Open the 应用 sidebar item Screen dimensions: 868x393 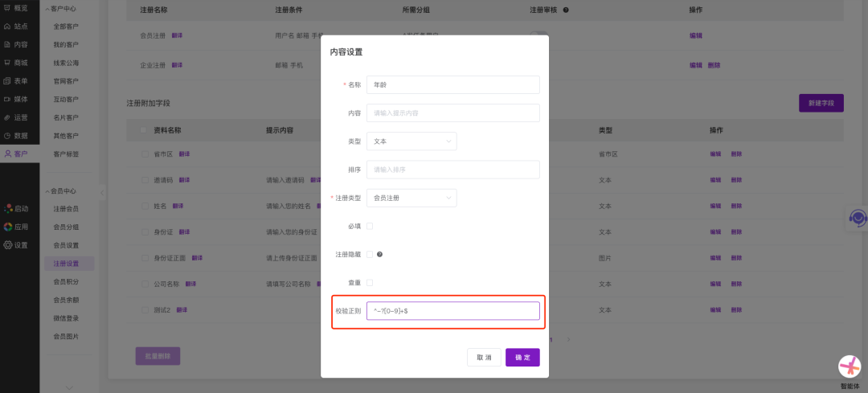(x=15, y=227)
